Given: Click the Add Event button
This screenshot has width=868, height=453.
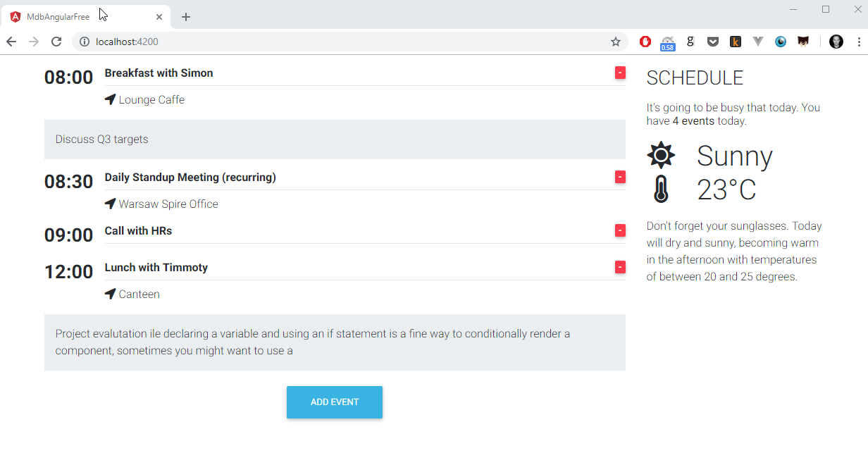Looking at the screenshot, I should tap(335, 402).
